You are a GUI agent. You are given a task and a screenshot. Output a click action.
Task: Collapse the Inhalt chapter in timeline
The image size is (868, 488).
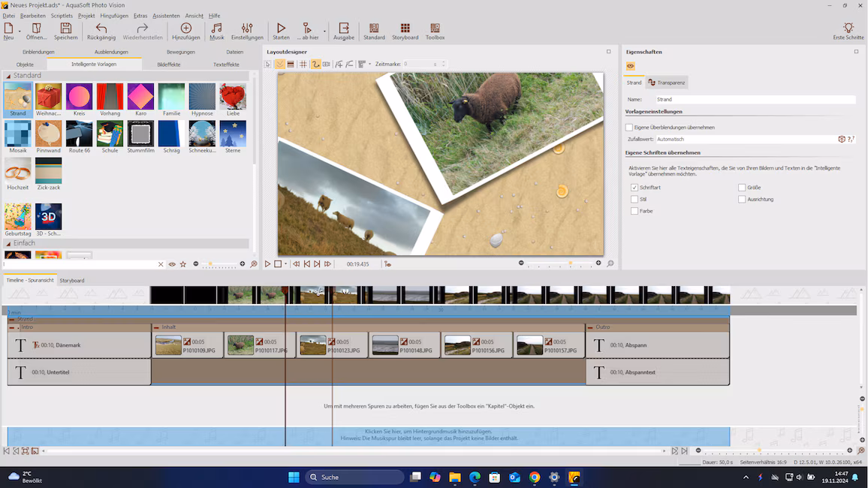[157, 327]
